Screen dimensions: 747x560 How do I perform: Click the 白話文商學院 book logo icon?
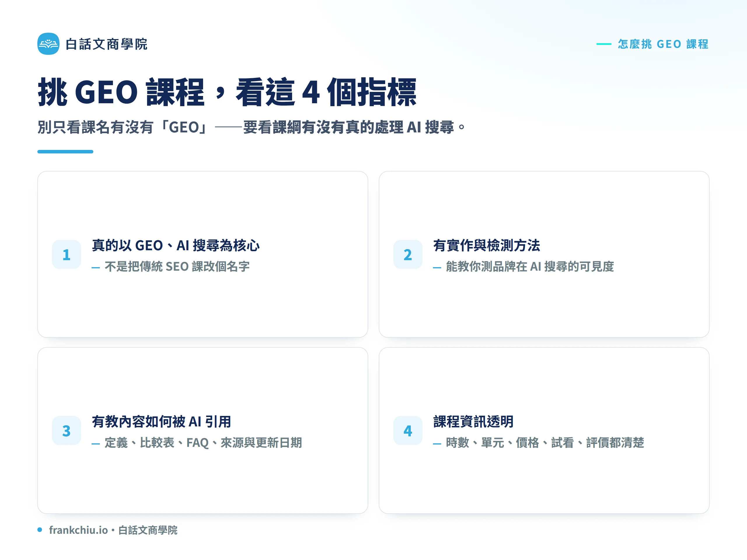tap(48, 44)
